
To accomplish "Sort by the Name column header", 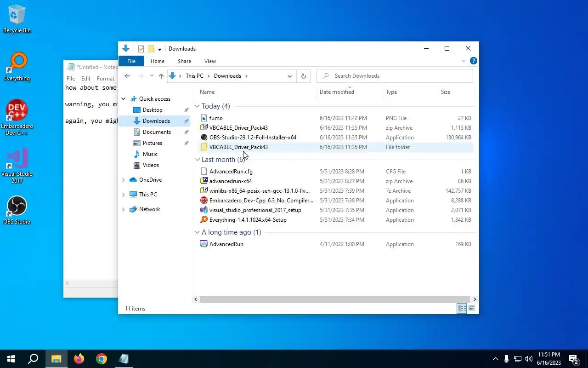I will [x=257, y=92].
